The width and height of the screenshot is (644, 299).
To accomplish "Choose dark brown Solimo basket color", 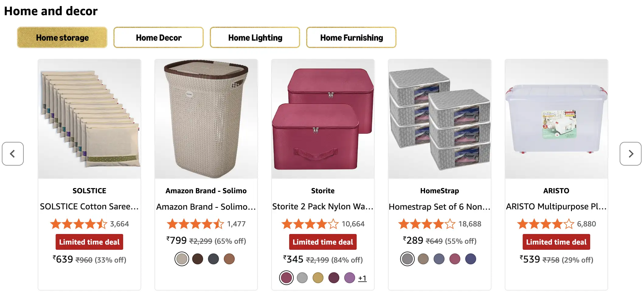I will (198, 259).
